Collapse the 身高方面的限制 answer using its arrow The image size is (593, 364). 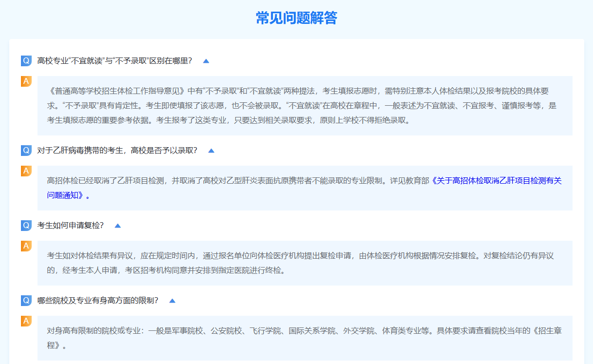pos(172,301)
